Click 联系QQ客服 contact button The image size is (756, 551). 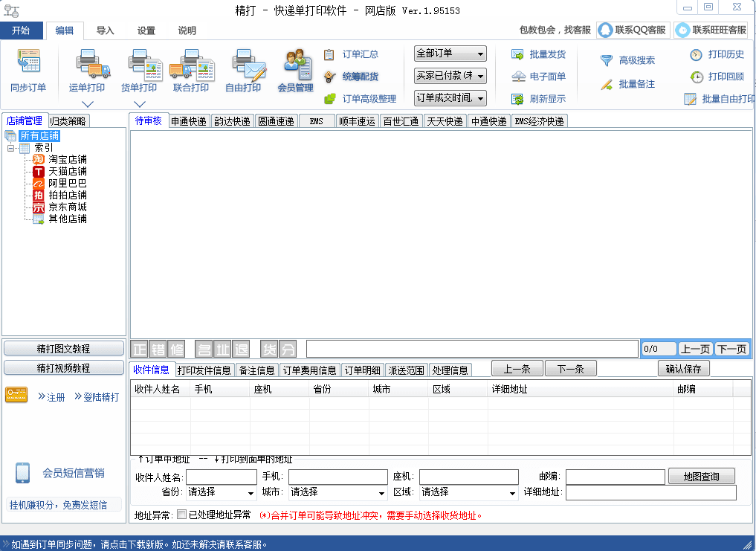pyautogui.click(x=633, y=30)
